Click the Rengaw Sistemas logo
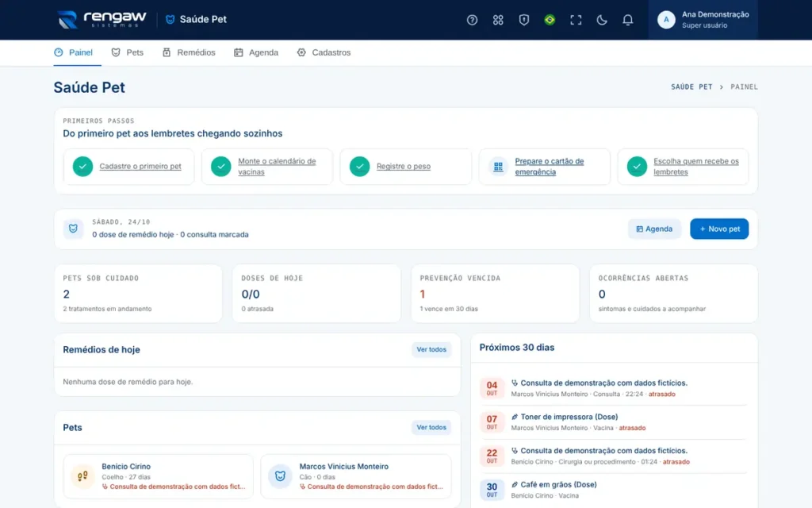Image resolution: width=812 pixels, height=508 pixels. pos(102,20)
